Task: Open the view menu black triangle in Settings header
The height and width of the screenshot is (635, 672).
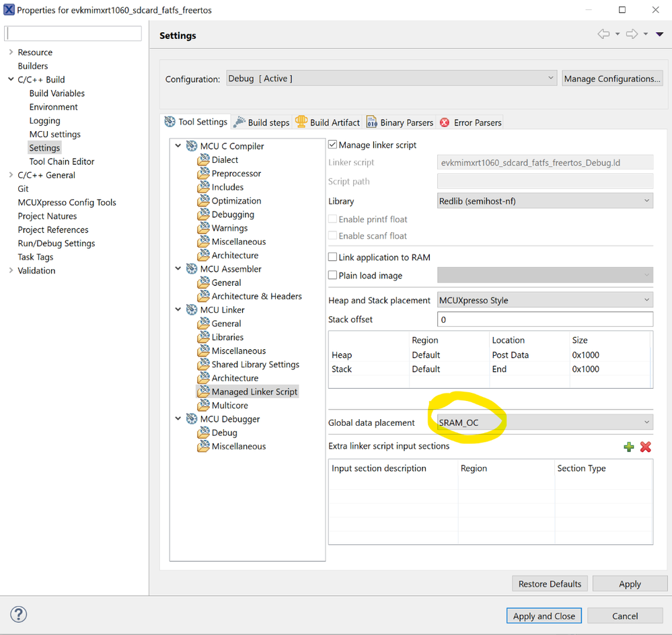Action: coord(660,34)
